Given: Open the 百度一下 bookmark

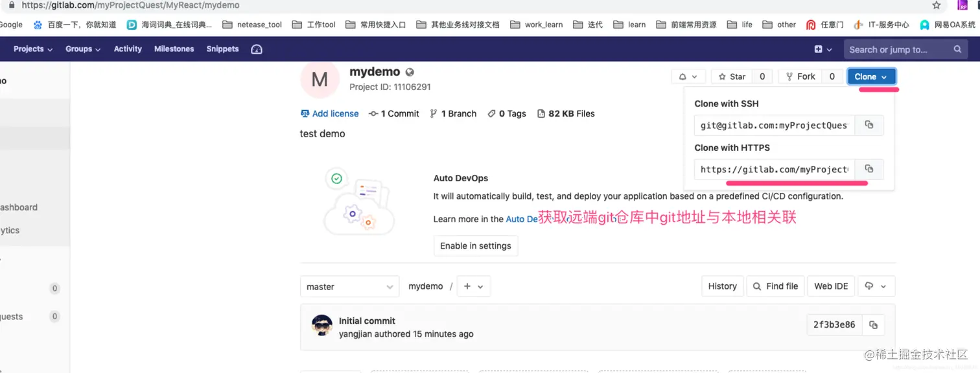Looking at the screenshot, I should coord(75,25).
